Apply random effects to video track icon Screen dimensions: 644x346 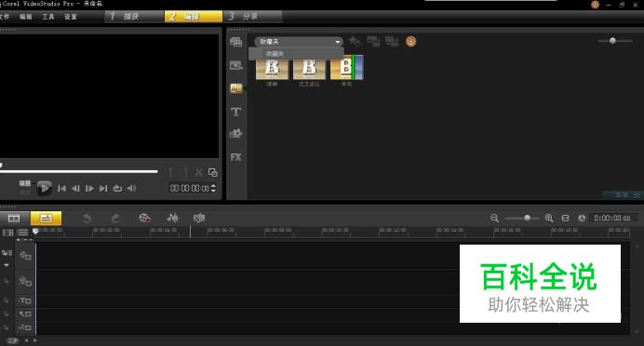[x=392, y=41]
